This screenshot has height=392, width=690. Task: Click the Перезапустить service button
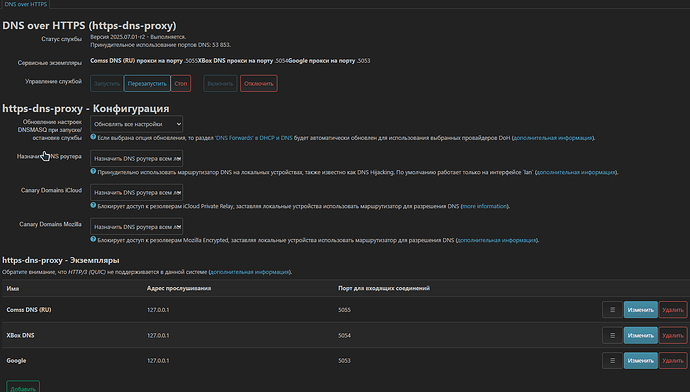[147, 84]
